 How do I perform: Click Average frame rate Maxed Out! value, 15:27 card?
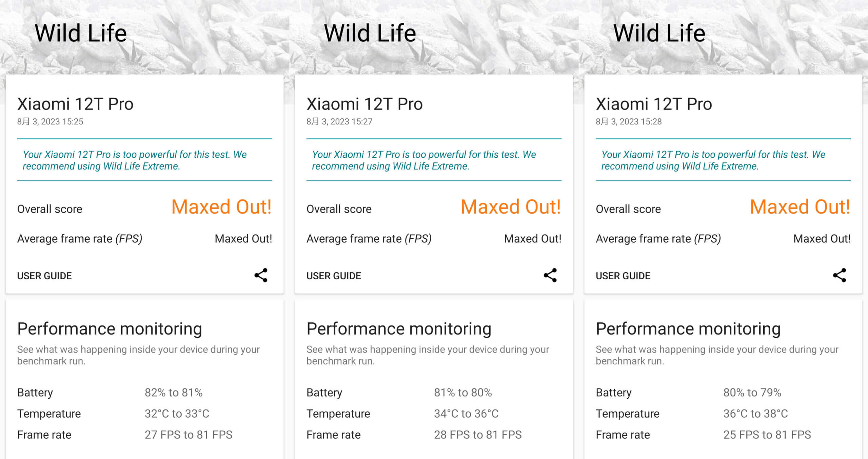[533, 239]
